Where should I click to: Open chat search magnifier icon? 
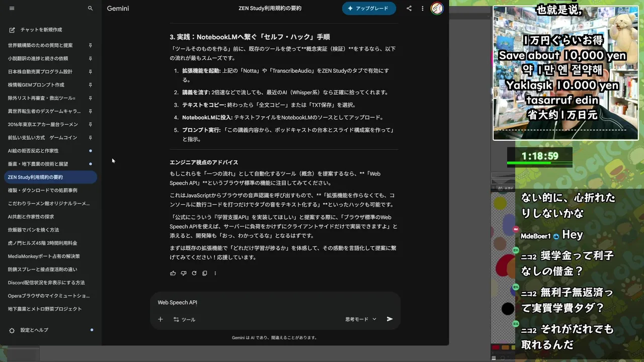coord(91,9)
